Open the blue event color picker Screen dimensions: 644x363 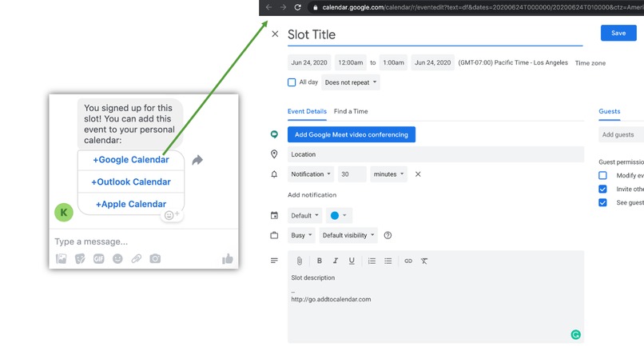[x=339, y=215]
